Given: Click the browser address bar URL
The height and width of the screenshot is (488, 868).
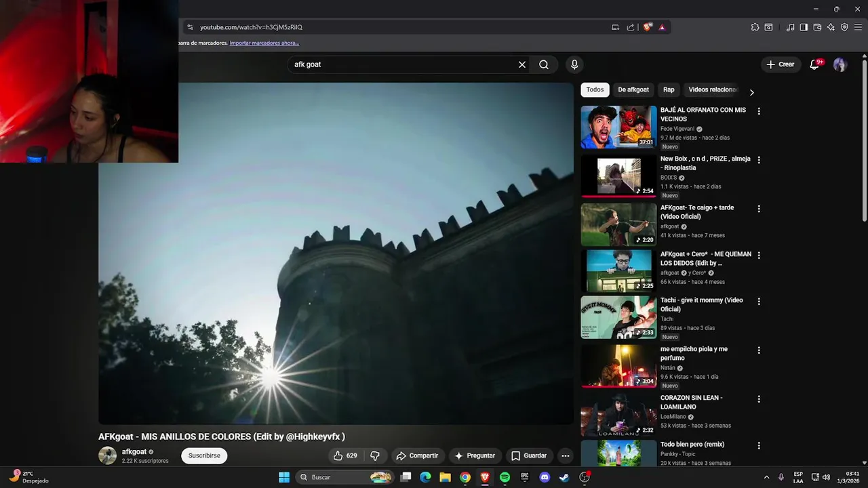Looking at the screenshot, I should [x=251, y=27].
